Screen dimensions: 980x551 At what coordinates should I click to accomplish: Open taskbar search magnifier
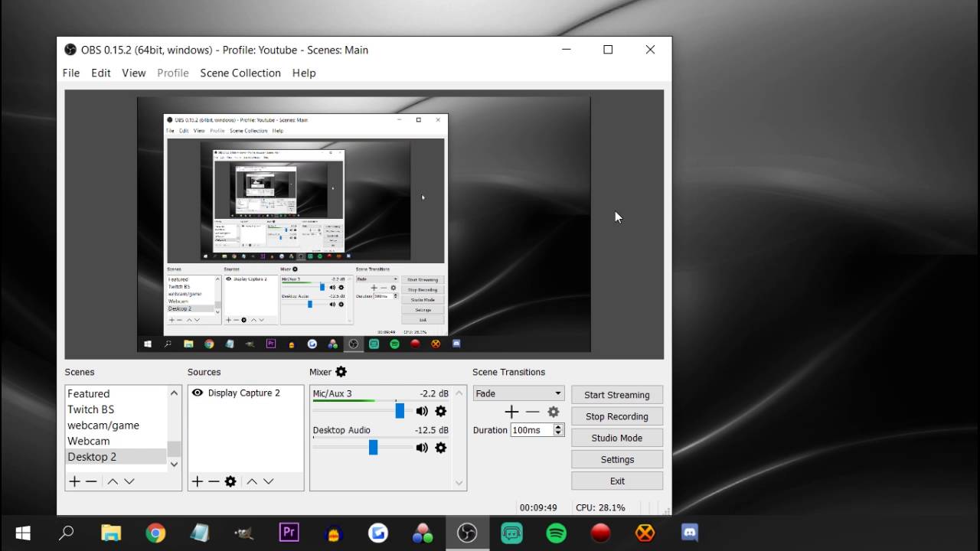[x=67, y=533]
